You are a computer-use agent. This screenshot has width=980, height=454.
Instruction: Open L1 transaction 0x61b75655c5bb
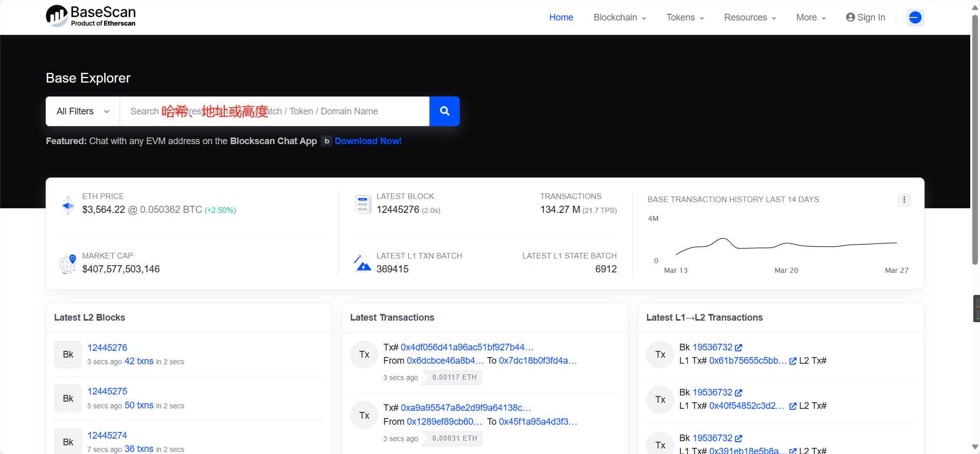click(x=748, y=361)
